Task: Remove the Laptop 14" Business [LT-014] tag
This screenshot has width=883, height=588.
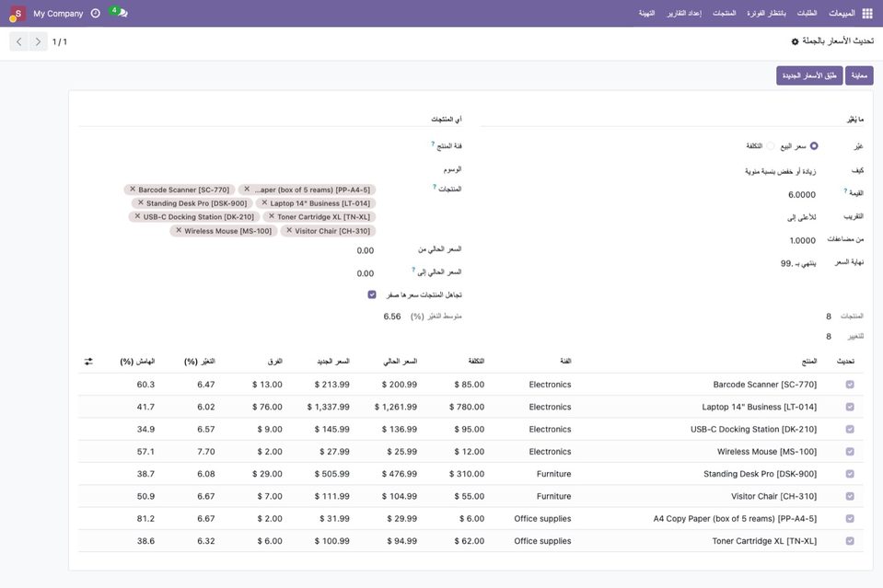Action: point(264,202)
